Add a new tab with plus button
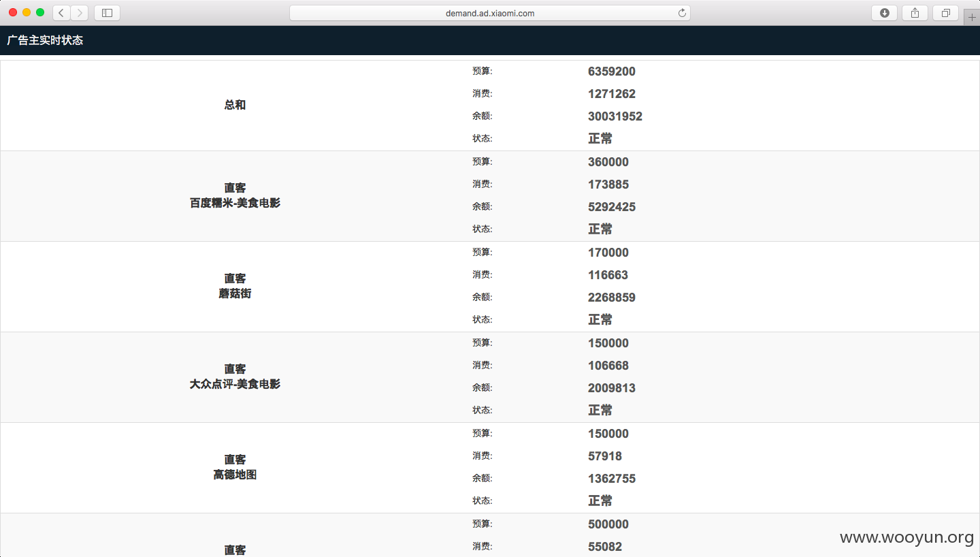The image size is (980, 557). [972, 17]
